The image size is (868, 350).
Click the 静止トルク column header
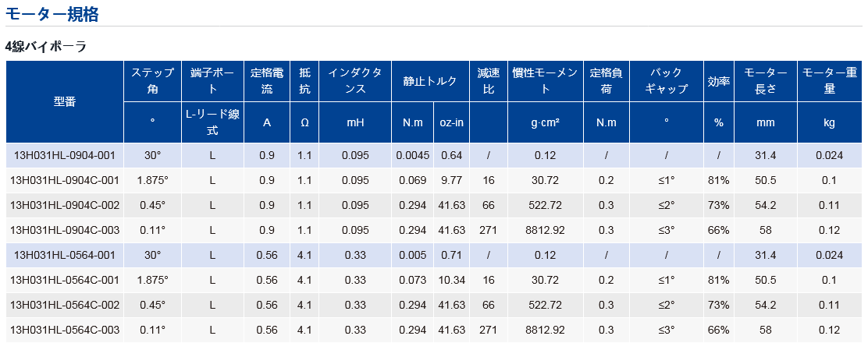pos(430,81)
